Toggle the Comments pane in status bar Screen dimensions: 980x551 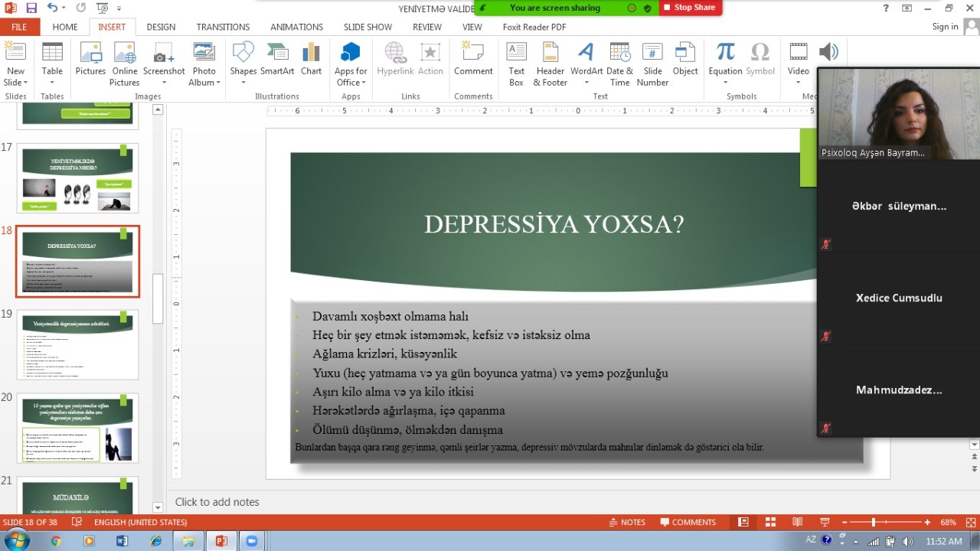pos(688,522)
